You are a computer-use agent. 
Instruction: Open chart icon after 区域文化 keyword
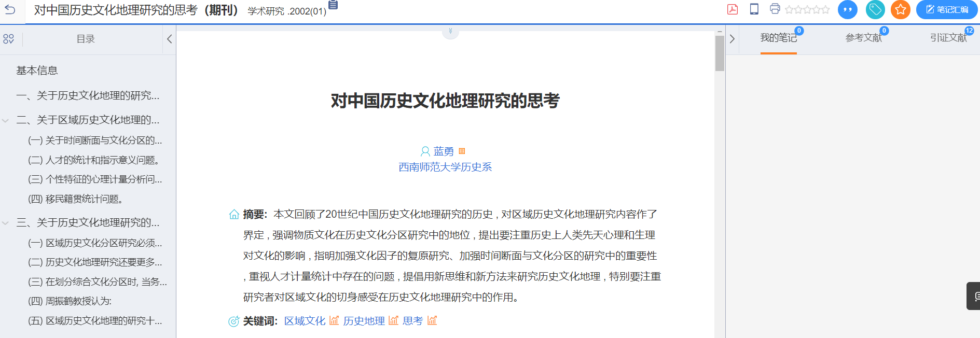[334, 320]
